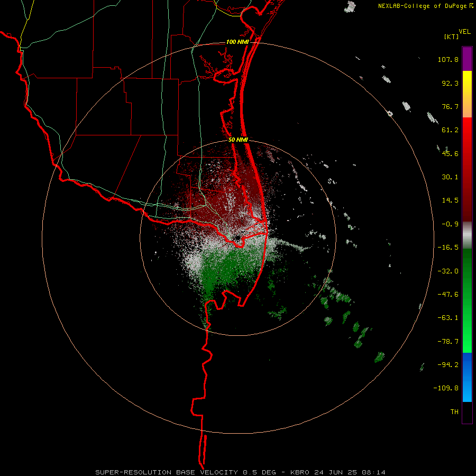Click the 61.2 velocity scale value
Image resolution: width=476 pixels, height=476 pixels.
pos(450,130)
